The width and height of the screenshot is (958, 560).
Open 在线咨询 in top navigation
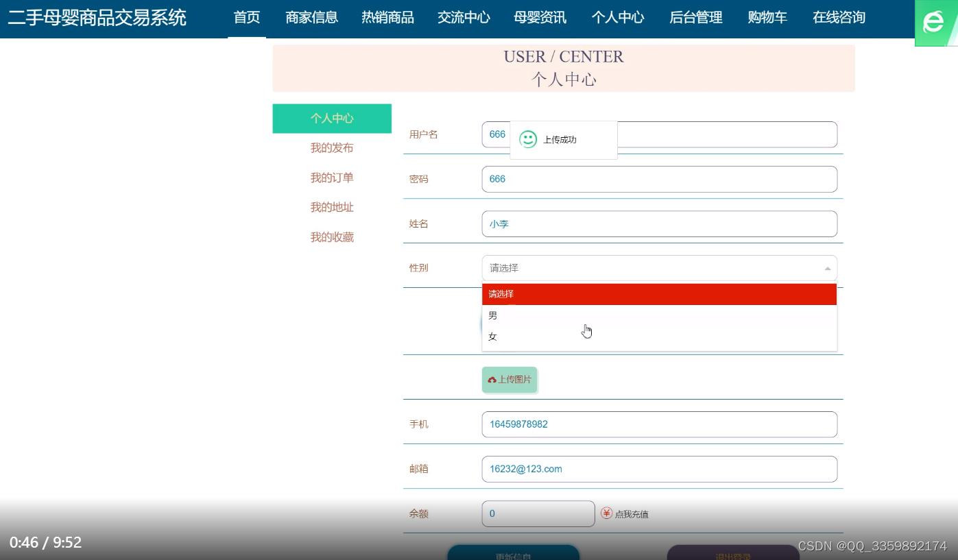pyautogui.click(x=839, y=18)
